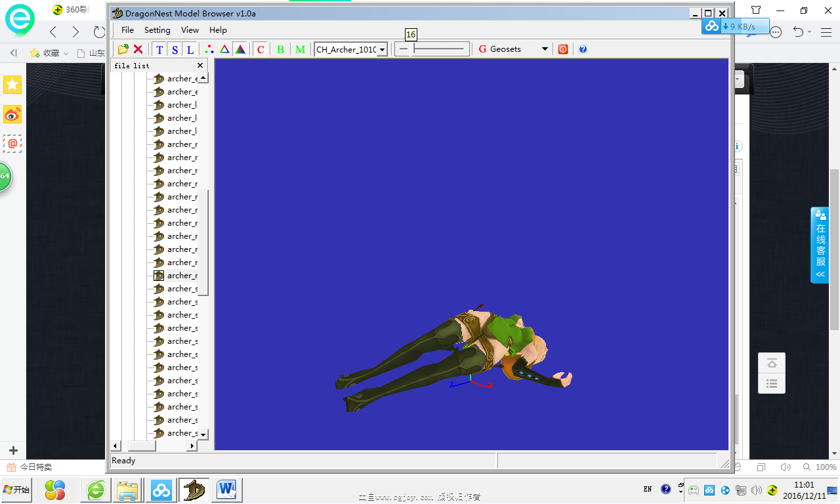The width and height of the screenshot is (840, 504).
Task: Close the file list panel
Action: [x=201, y=65]
